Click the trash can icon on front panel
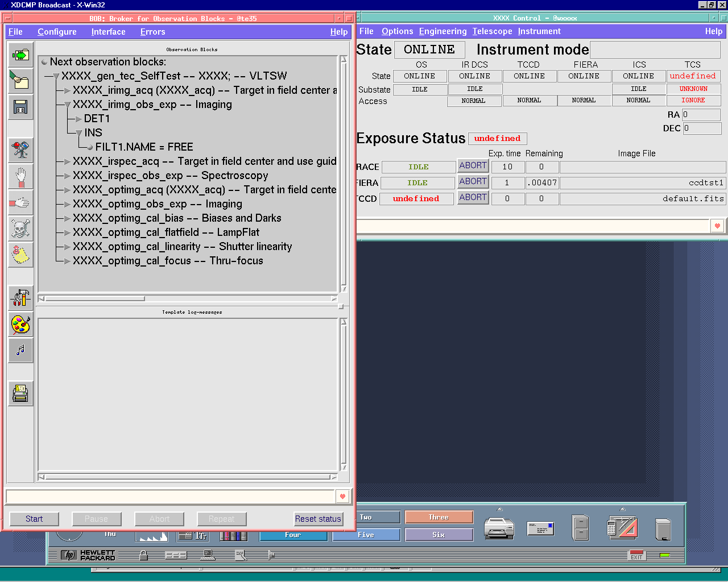The height and width of the screenshot is (582, 728). pos(663,529)
